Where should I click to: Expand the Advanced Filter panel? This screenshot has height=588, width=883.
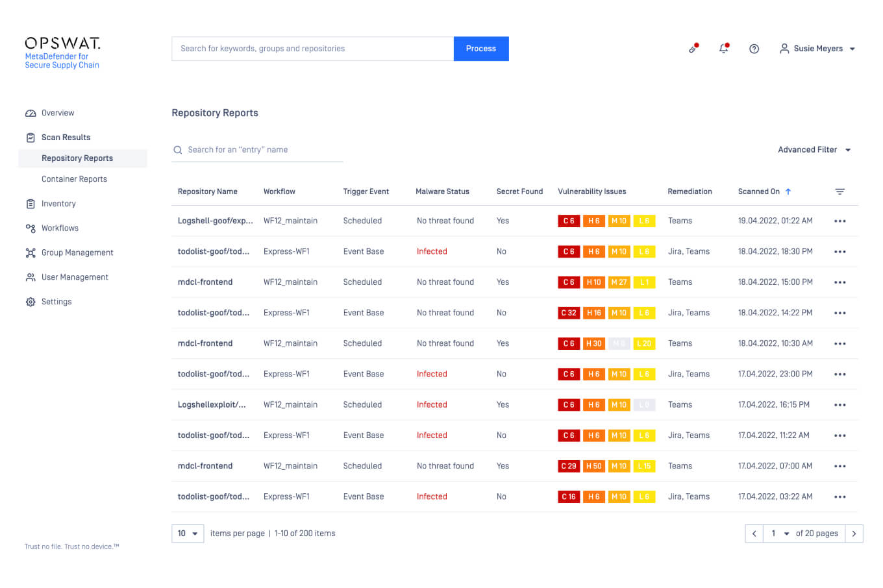814,149
